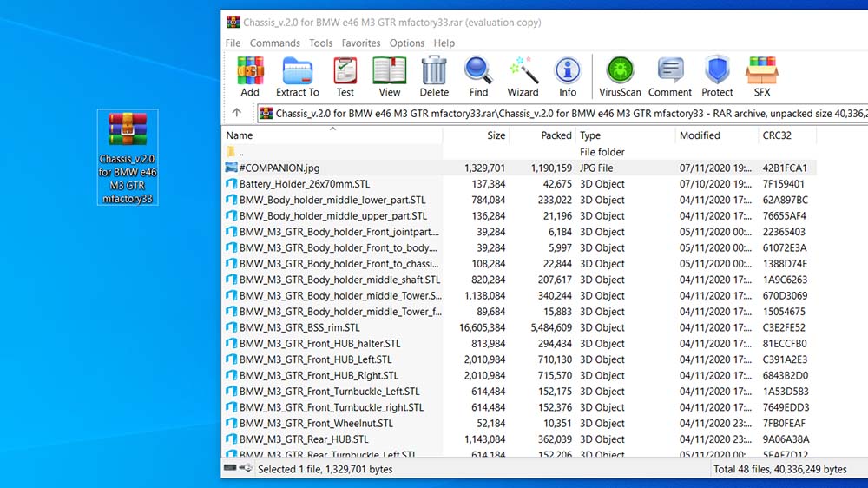This screenshot has height=488, width=868.
Task: Click the Add toolbar icon
Action: (250, 76)
